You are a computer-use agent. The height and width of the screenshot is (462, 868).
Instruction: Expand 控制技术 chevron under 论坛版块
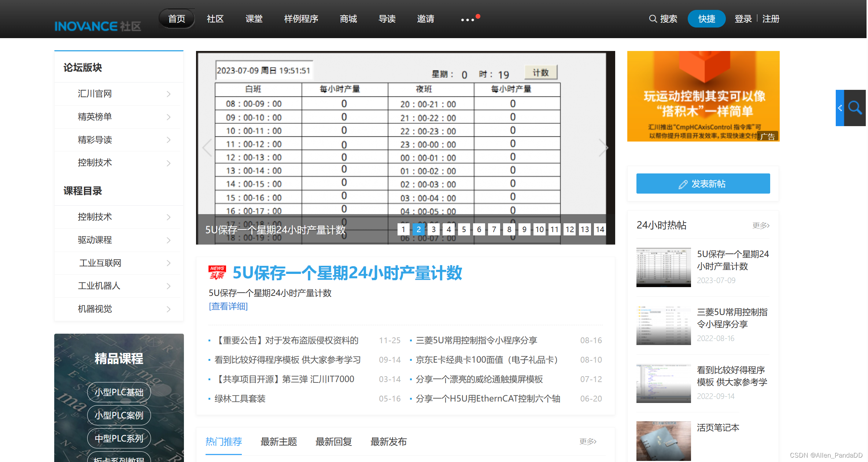(169, 163)
